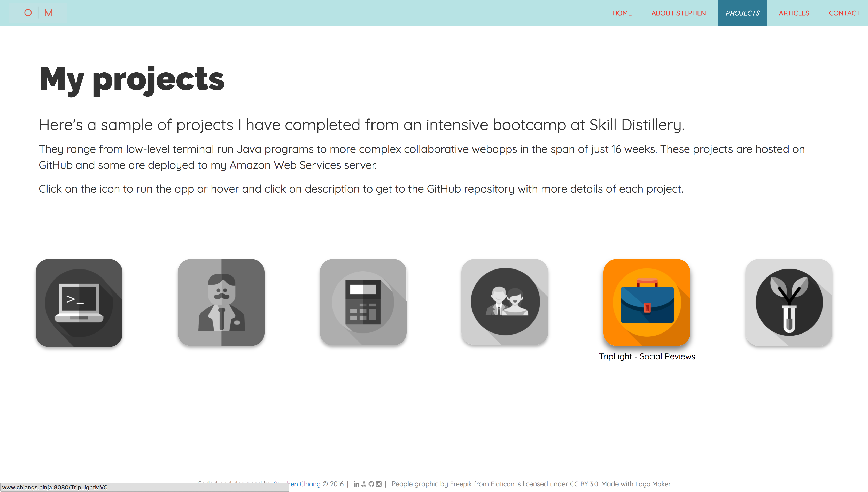This screenshot has width=868, height=492.
Task: Click the My projects heading
Action: tap(131, 79)
